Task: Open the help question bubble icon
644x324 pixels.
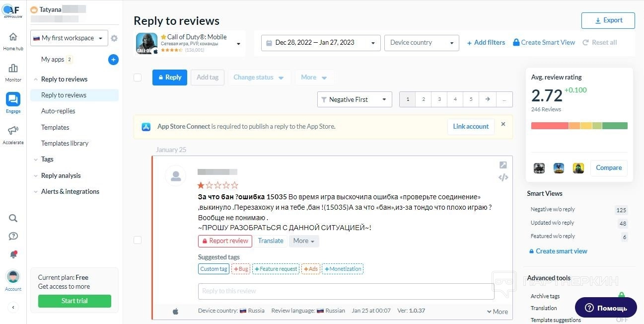Action: click(x=13, y=236)
